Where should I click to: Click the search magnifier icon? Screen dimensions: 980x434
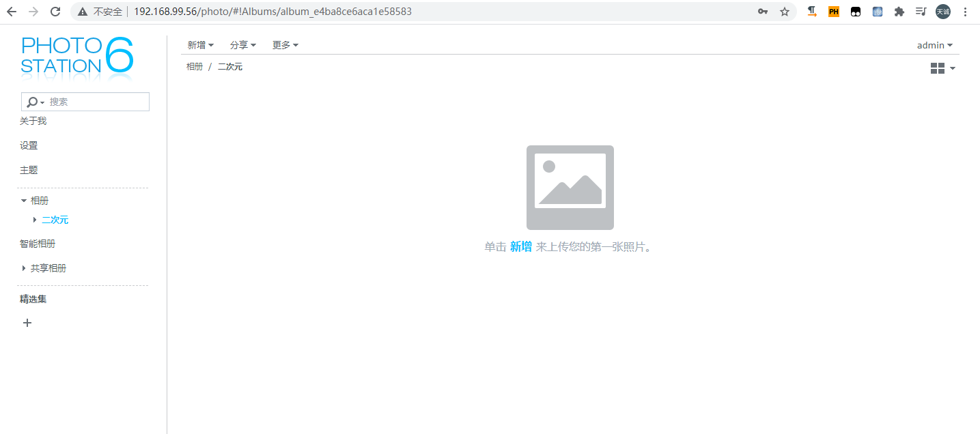click(x=32, y=102)
